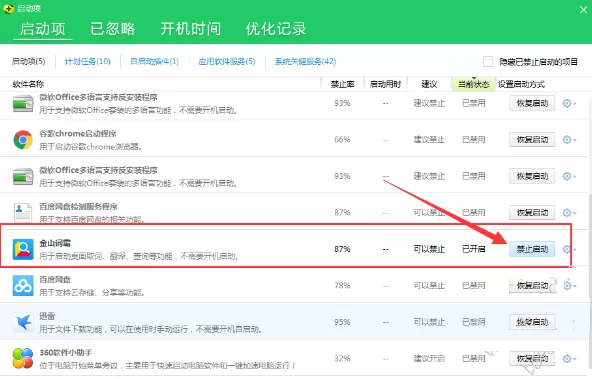The image size is (592, 379).
Task: Open gear dropdown for 百度网盘检测服务程序 row
Action: [x=569, y=213]
